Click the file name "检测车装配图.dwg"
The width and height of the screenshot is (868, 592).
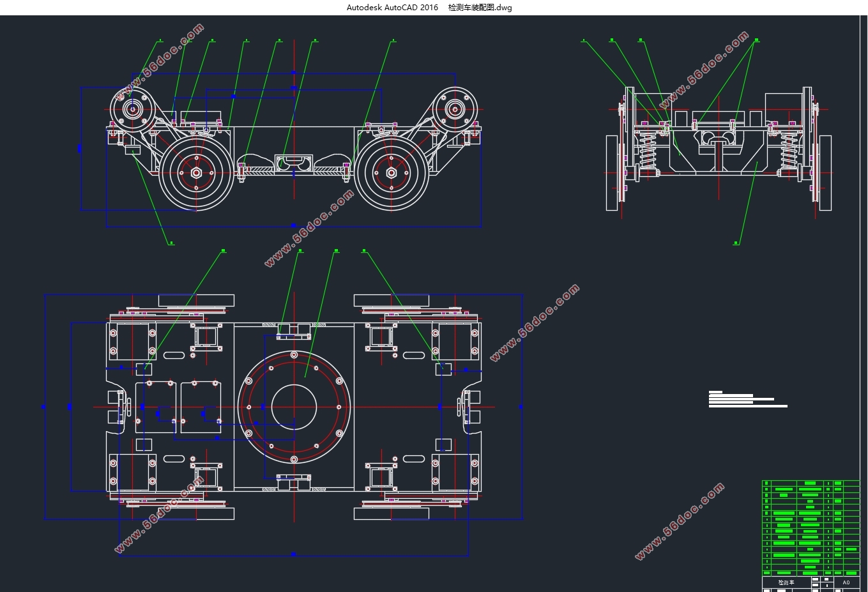point(480,8)
